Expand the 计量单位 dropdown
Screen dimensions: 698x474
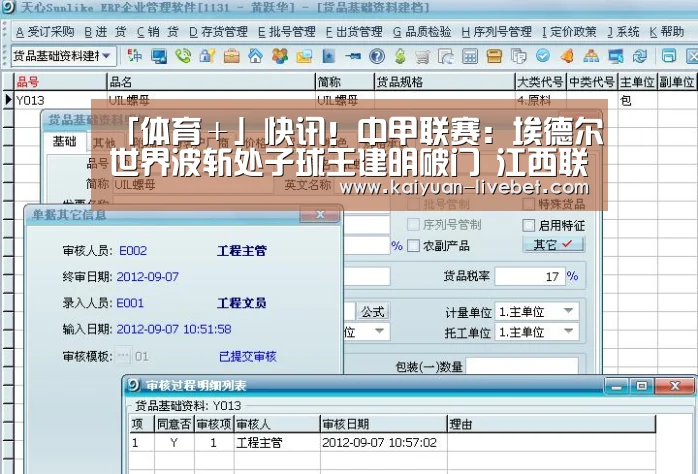click(568, 311)
